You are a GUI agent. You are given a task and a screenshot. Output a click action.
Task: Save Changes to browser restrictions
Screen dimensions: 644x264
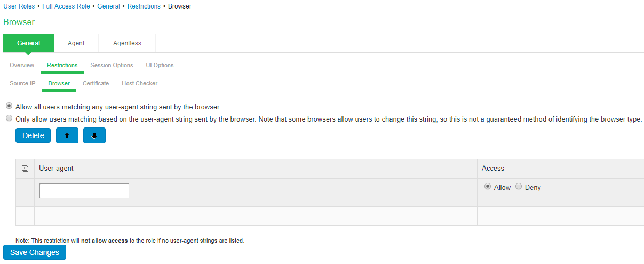pos(35,252)
